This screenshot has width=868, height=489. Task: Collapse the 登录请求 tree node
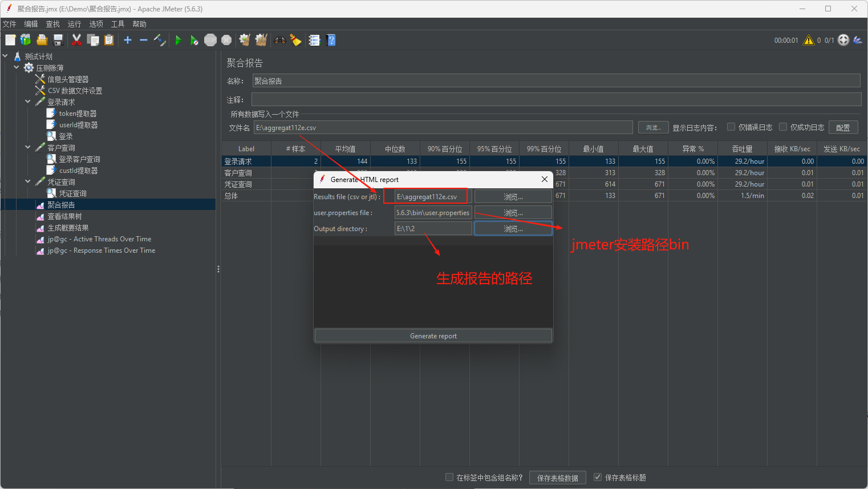(x=27, y=102)
